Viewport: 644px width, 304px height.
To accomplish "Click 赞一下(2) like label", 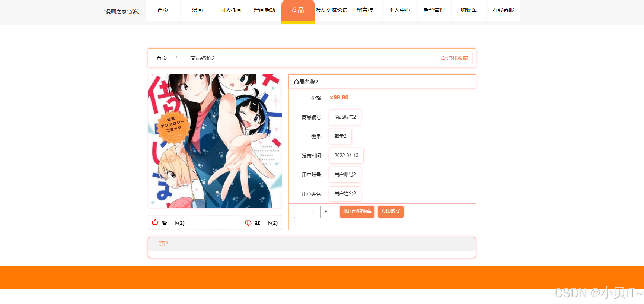I will [173, 223].
